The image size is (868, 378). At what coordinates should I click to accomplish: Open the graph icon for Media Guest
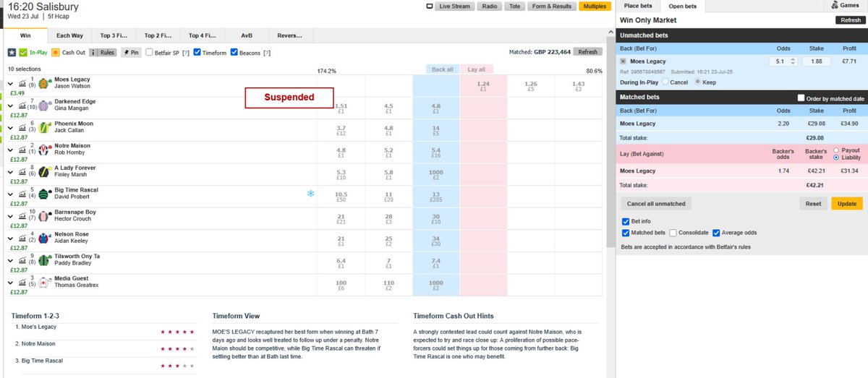(22, 283)
